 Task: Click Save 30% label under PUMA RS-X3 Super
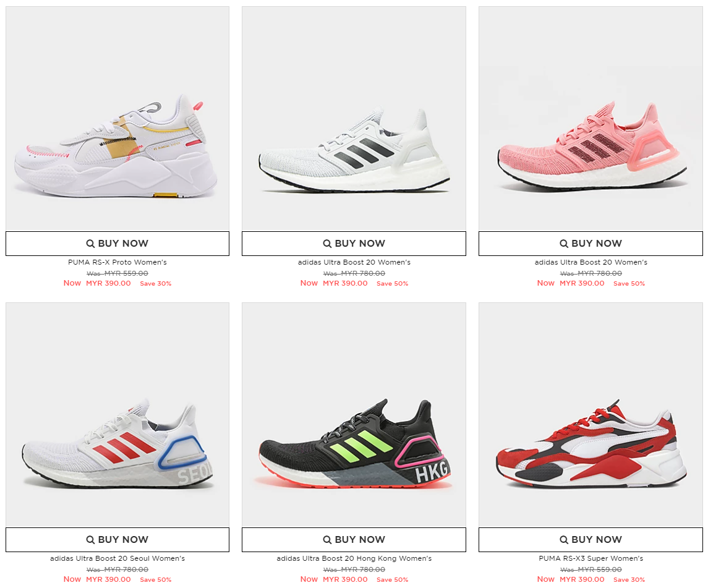coord(629,579)
